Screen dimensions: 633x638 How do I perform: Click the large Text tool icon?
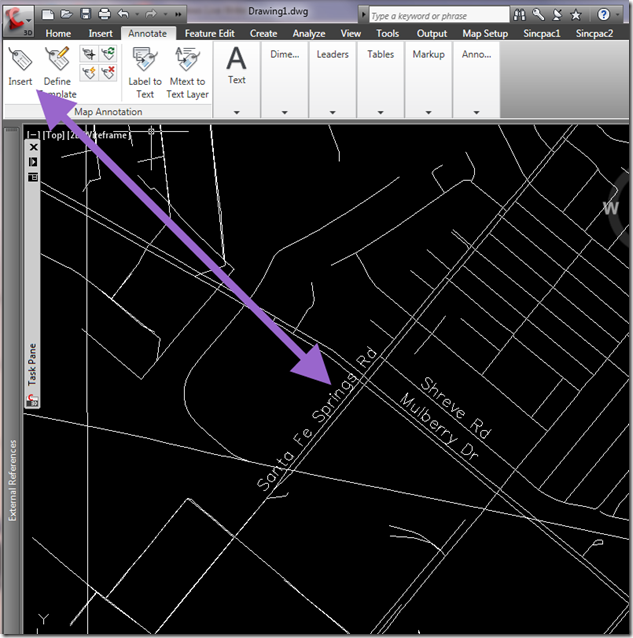(x=237, y=58)
